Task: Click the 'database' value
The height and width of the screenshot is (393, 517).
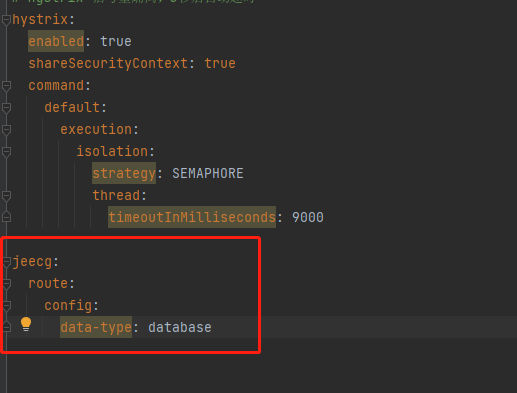Action: pos(180,327)
